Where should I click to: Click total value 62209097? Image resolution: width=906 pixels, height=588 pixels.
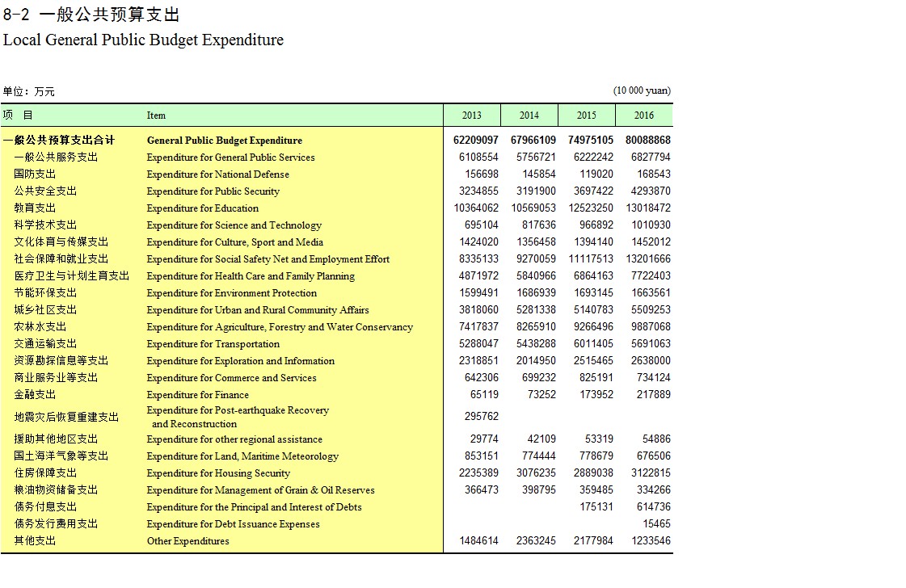(x=475, y=140)
